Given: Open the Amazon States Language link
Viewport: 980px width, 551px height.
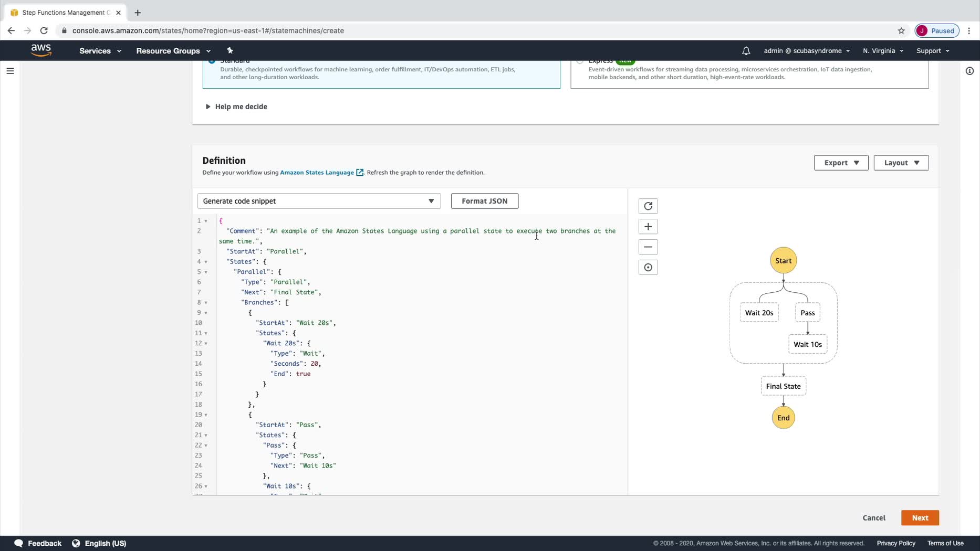Looking at the screenshot, I should pyautogui.click(x=317, y=173).
